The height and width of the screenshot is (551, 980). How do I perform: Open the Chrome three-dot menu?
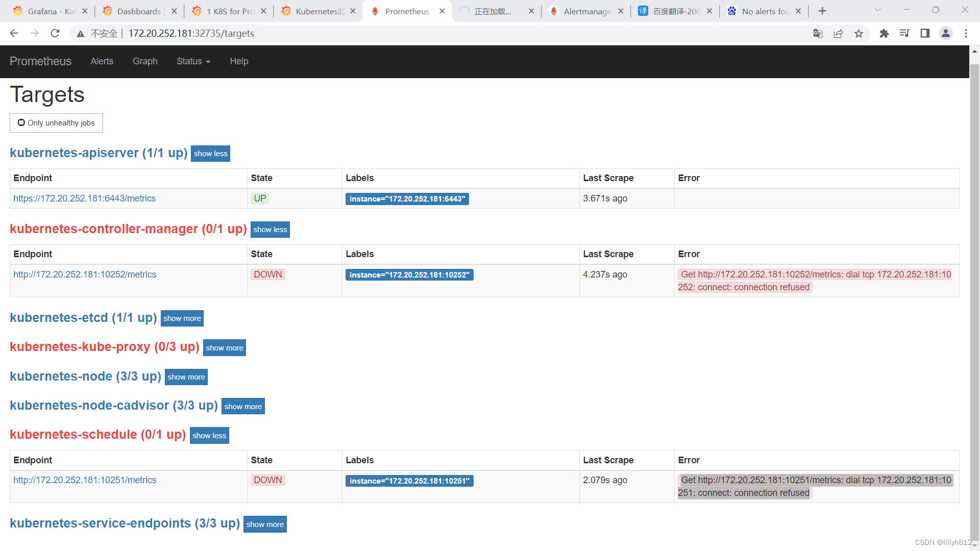[966, 33]
